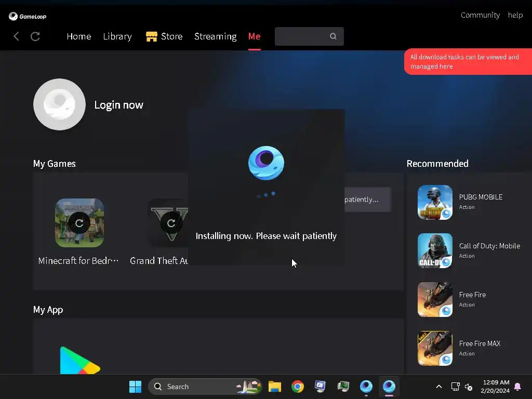Click the muted volume tray icon
The width and height of the screenshot is (532, 399).
pos(469,387)
